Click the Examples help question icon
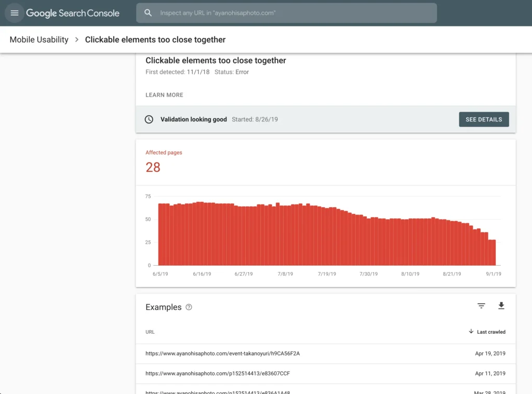 tap(189, 307)
